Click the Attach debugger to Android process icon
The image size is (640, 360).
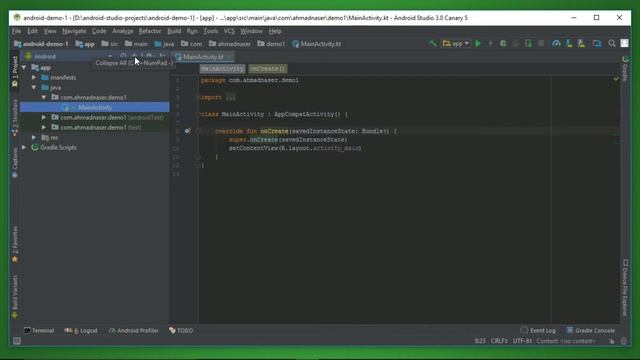point(529,44)
